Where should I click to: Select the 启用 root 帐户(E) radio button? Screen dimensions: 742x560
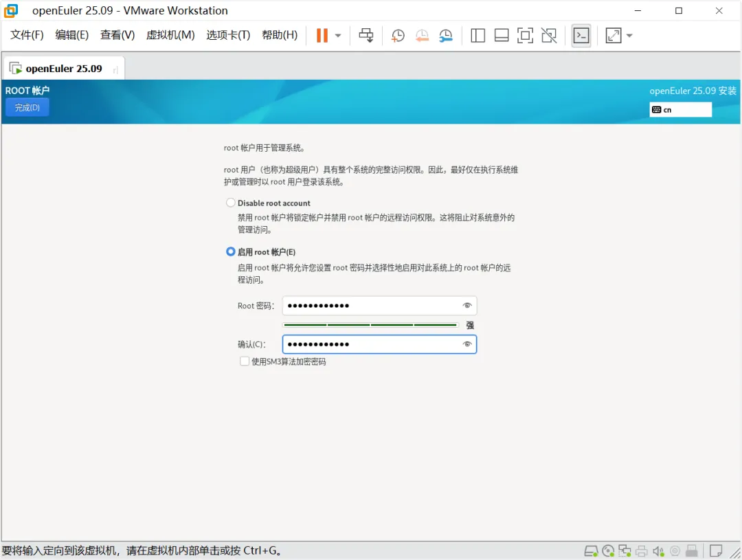230,251
